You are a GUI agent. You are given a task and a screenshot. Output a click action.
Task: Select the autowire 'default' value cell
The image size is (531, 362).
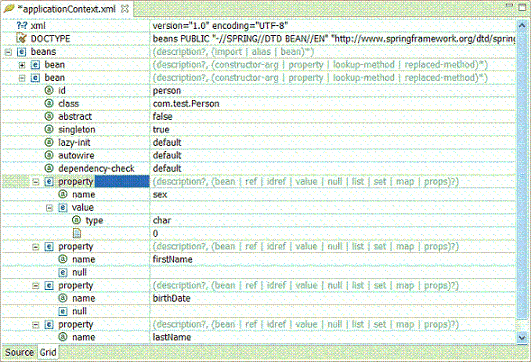pos(333,155)
